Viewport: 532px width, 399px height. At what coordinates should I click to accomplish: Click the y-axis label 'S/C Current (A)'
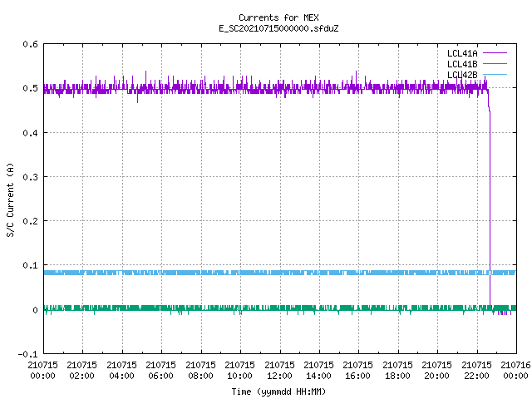pyautogui.click(x=11, y=200)
